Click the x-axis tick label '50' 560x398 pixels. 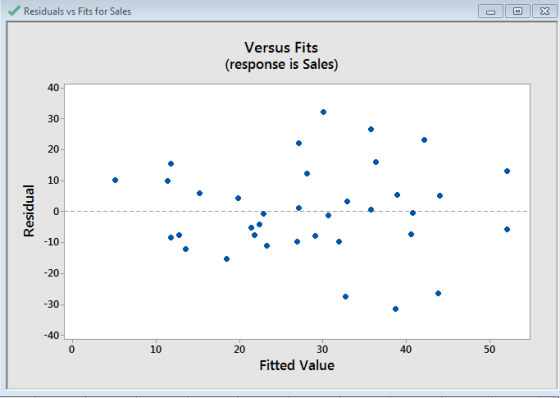[x=490, y=349]
